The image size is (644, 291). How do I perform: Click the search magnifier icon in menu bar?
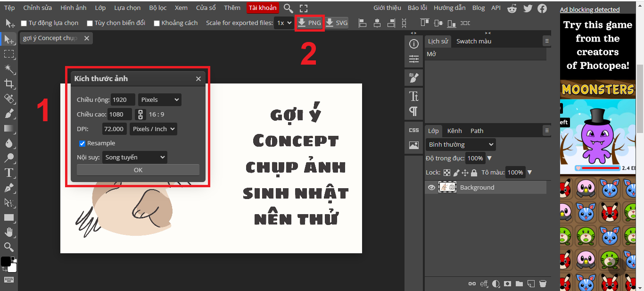(289, 8)
